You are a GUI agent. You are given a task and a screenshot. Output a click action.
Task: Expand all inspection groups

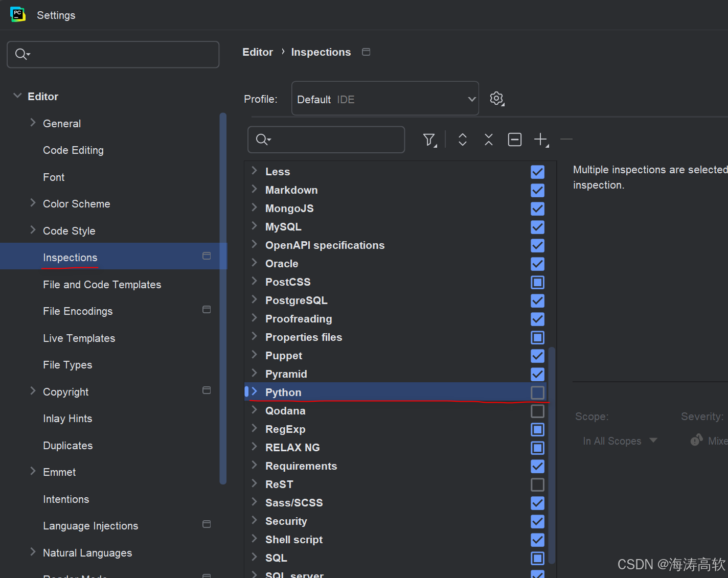tap(463, 140)
